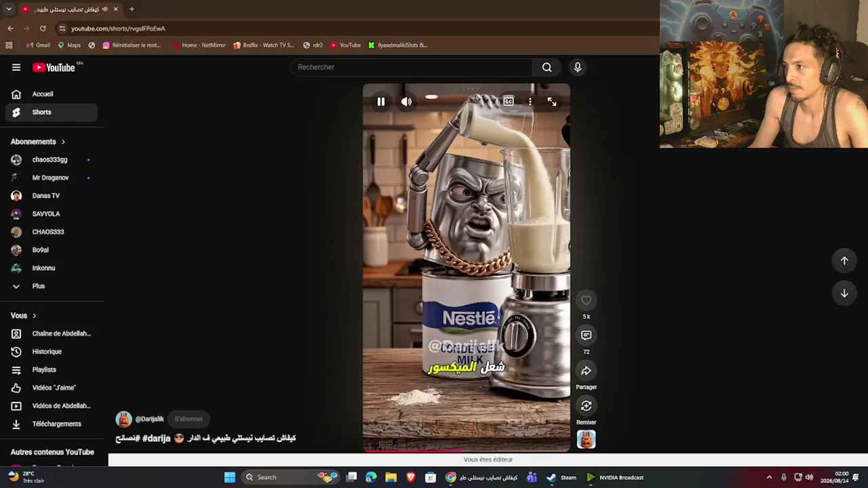Select Shorts in the sidebar
The image size is (868, 488).
tap(52, 113)
